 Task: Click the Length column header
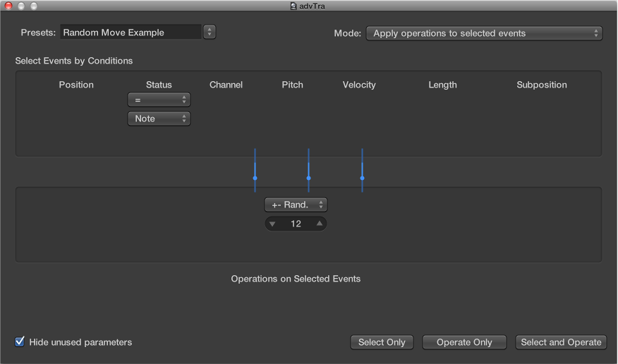click(x=442, y=85)
